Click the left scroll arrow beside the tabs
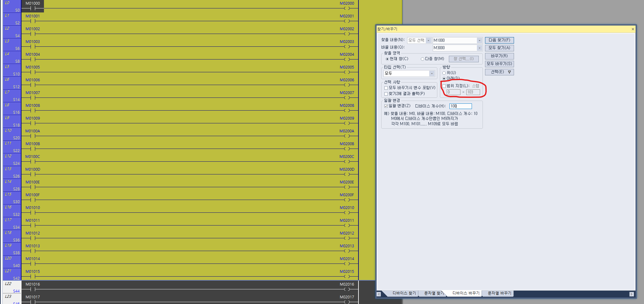The image size is (644, 304). pos(379,294)
